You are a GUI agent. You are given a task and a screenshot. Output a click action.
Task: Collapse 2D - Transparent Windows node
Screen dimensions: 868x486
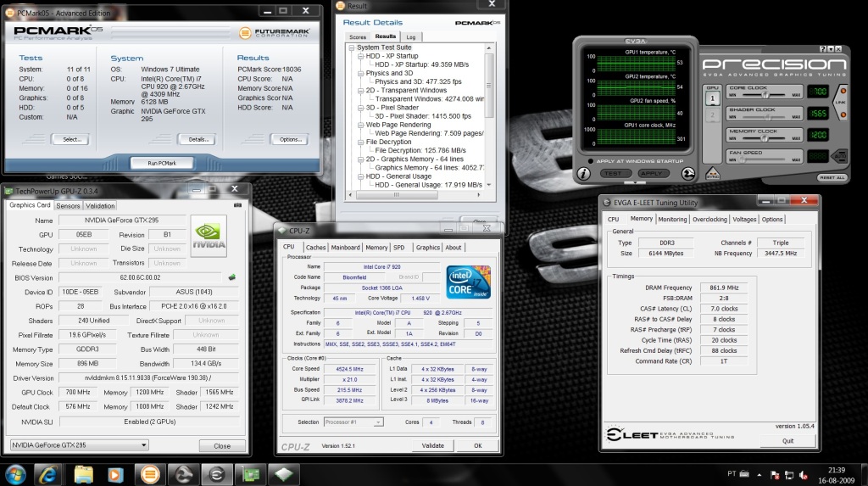[360, 90]
